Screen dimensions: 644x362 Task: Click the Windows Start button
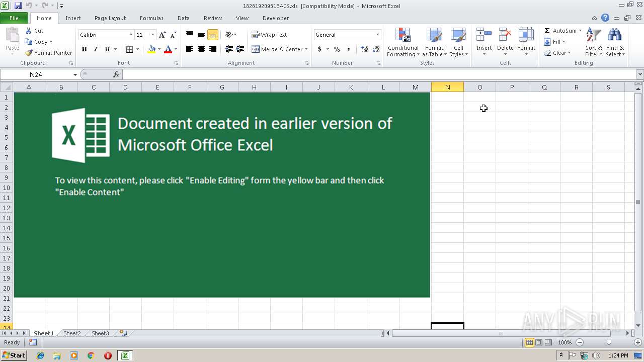point(14,355)
